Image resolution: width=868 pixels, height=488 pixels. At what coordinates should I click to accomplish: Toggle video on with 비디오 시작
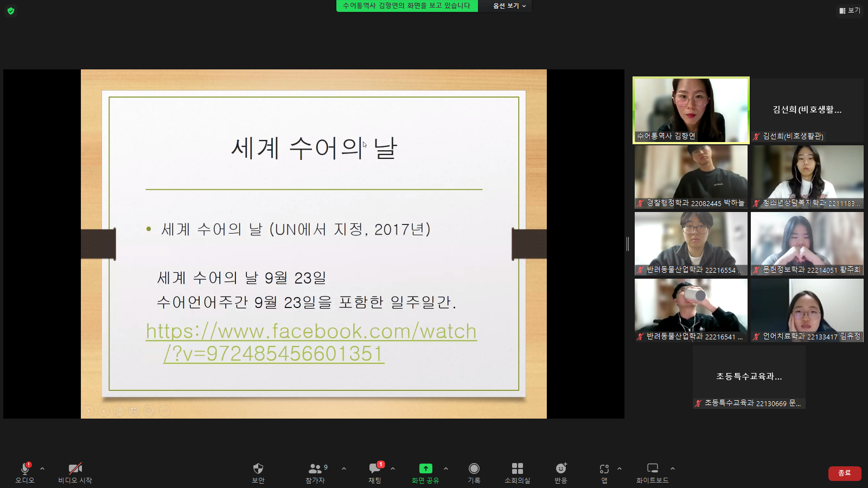tap(75, 468)
